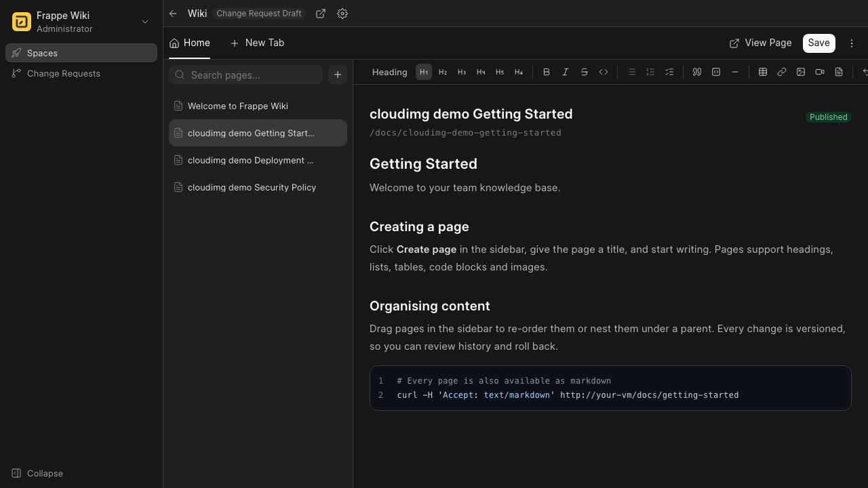The width and height of the screenshot is (868, 488).
Task: Toggle strikethrough formatting
Action: tap(585, 72)
